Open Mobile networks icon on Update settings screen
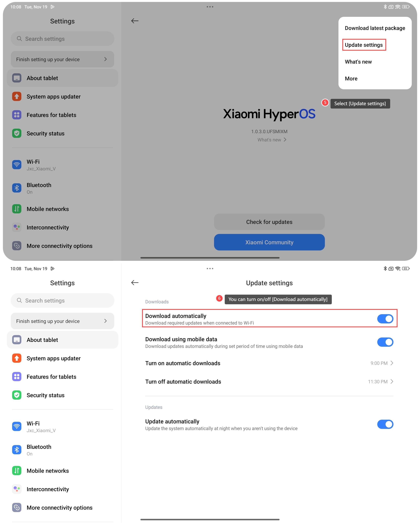Screen dimensions: 420x525 pyautogui.click(x=17, y=471)
